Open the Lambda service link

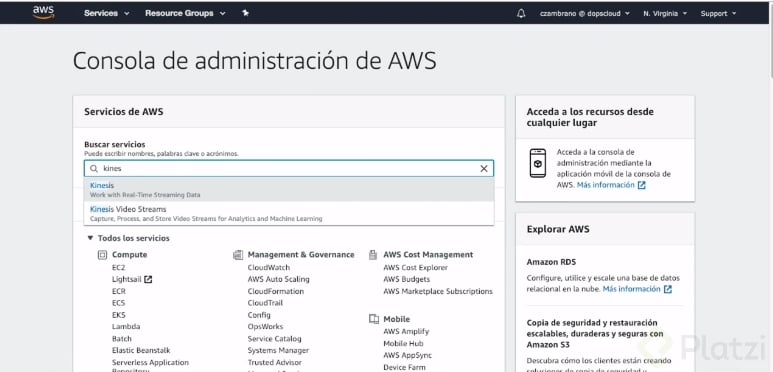126,327
